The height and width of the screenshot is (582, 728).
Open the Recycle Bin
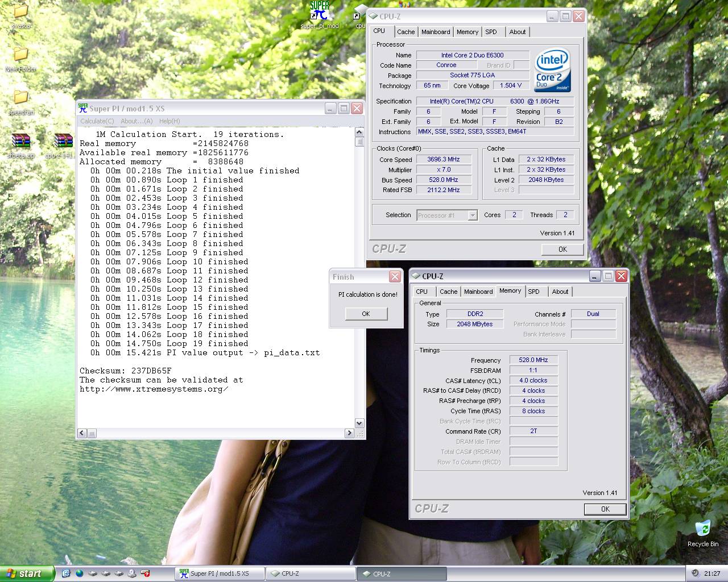click(703, 533)
